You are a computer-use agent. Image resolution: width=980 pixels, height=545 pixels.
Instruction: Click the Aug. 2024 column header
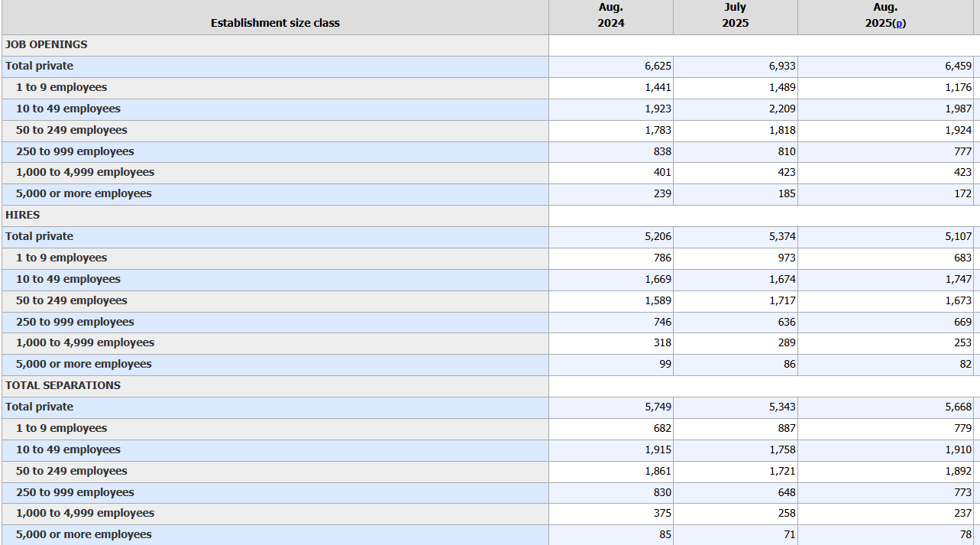[610, 16]
